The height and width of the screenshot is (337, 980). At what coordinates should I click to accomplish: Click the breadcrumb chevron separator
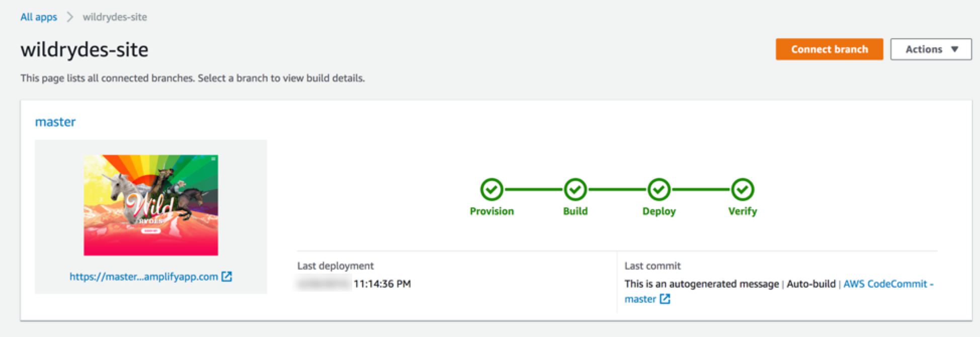(70, 17)
